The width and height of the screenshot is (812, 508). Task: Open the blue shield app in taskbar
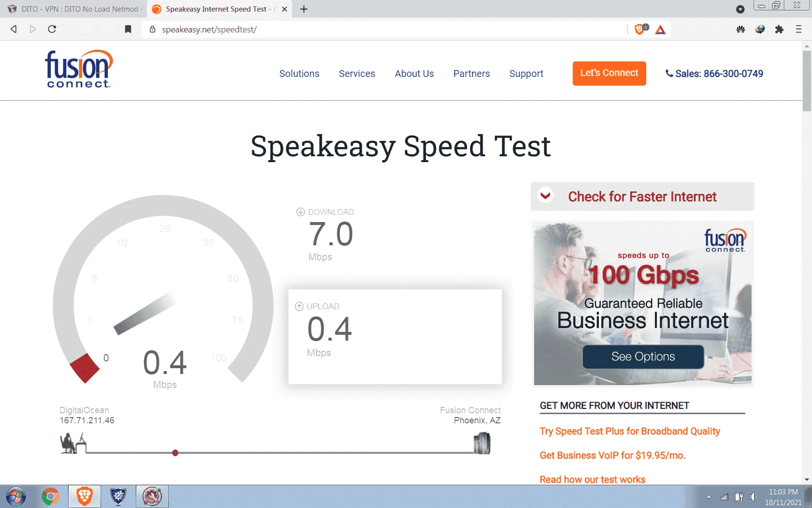click(118, 496)
